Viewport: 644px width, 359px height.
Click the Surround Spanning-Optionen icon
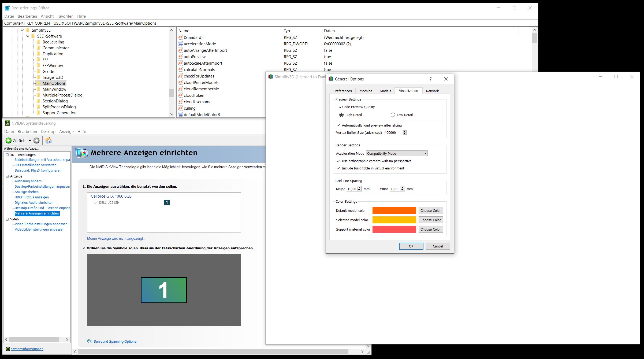click(89, 341)
